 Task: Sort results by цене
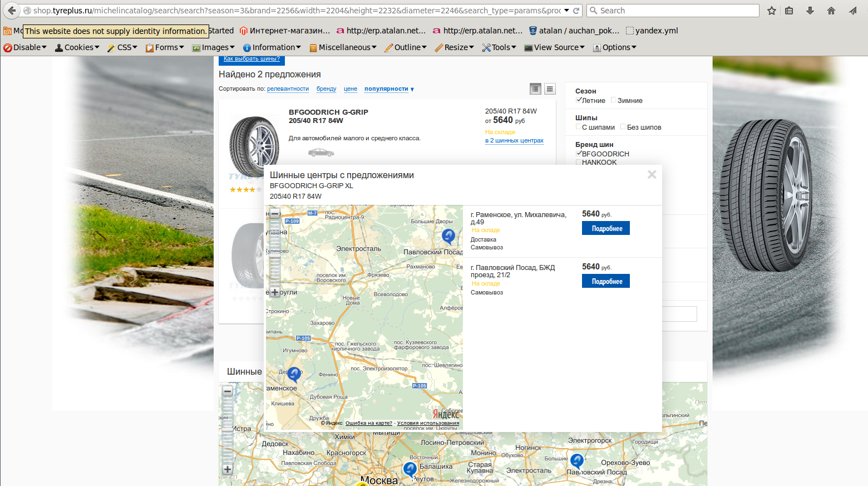click(351, 89)
